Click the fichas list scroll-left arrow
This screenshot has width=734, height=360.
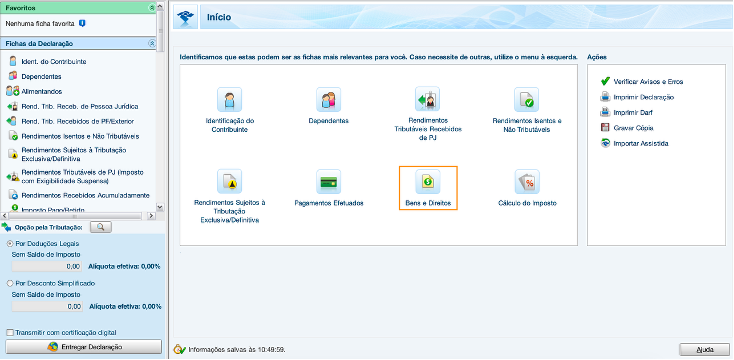(x=4, y=216)
